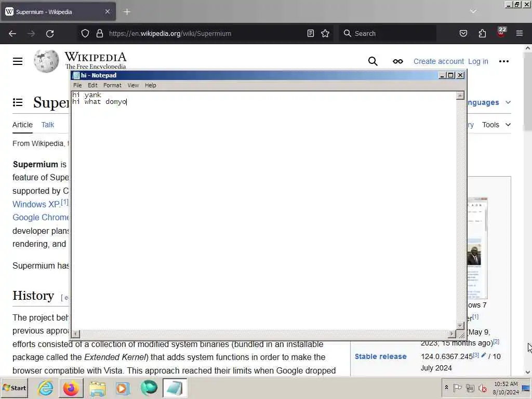Click Notepad horizontal scroll right arrow
Image resolution: width=532 pixels, height=399 pixels.
coord(451,334)
